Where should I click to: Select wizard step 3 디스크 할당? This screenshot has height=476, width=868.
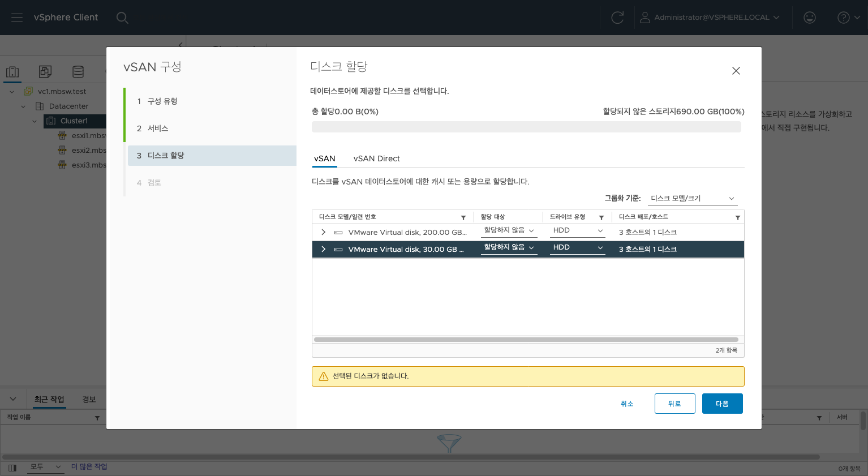tap(212, 156)
